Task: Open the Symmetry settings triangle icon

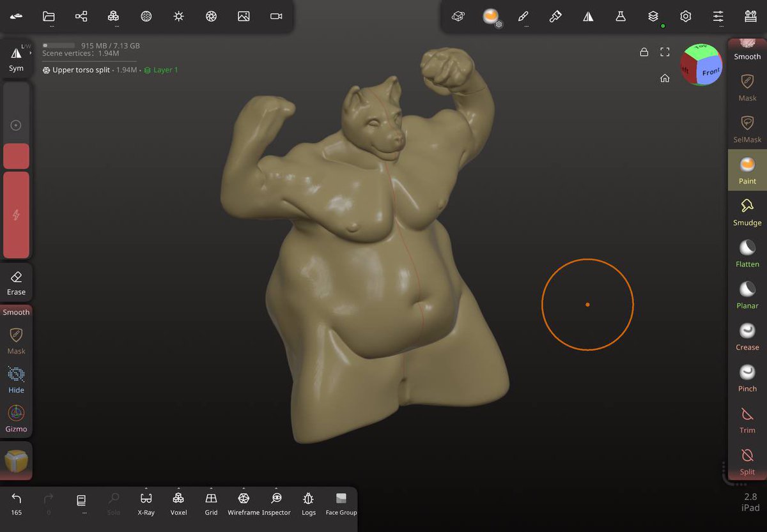Action: 588,17
